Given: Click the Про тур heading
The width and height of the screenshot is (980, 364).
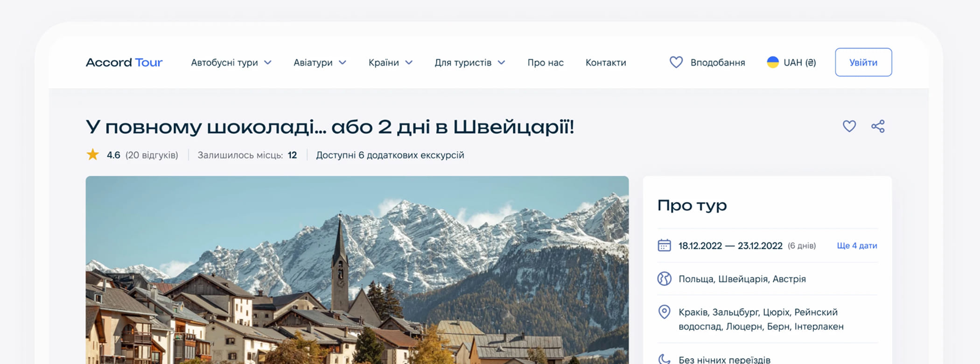Looking at the screenshot, I should [x=692, y=205].
